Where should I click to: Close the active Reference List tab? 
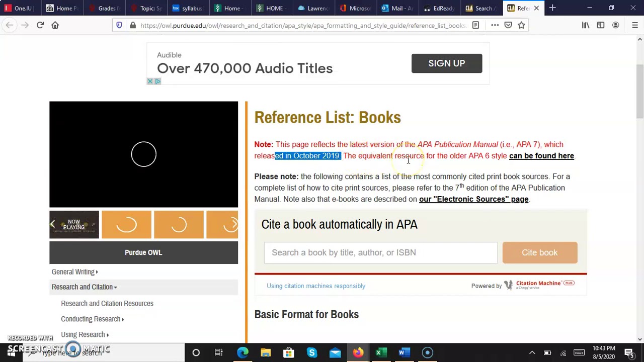pos(536,8)
